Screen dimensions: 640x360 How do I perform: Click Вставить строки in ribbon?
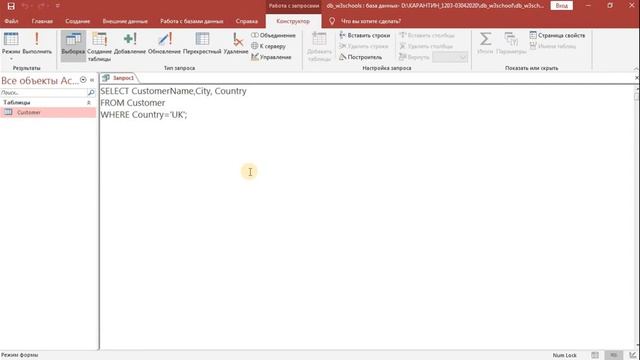pyautogui.click(x=364, y=36)
